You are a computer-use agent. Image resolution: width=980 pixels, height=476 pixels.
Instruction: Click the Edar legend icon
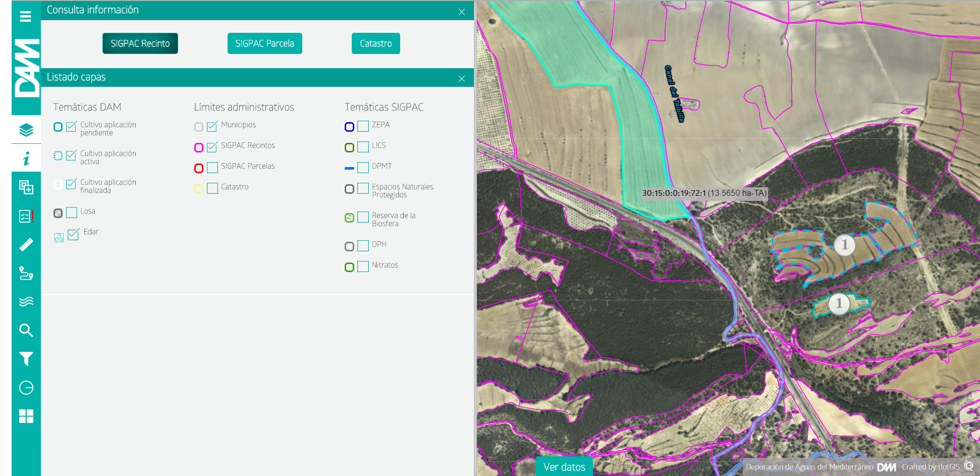[59, 237]
